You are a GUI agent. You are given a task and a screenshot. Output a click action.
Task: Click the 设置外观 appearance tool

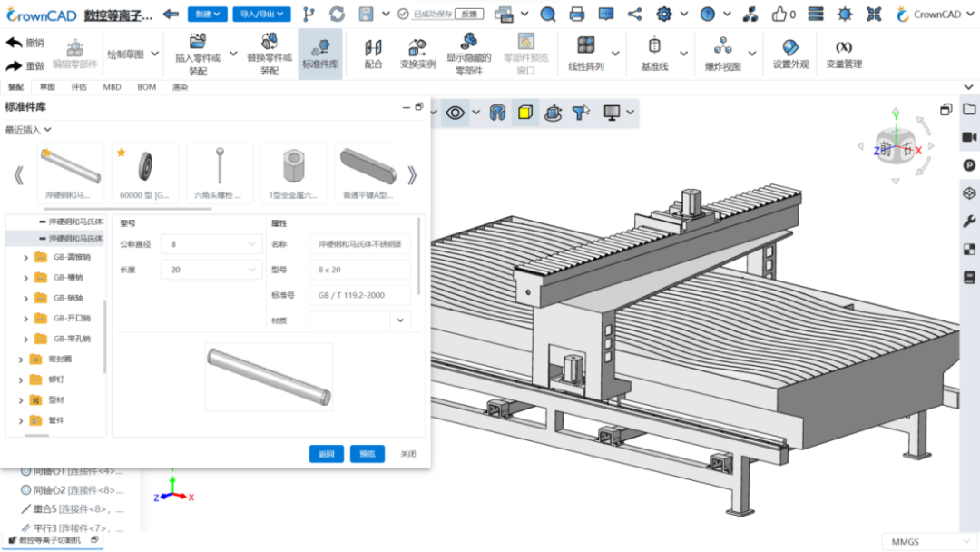click(x=790, y=54)
